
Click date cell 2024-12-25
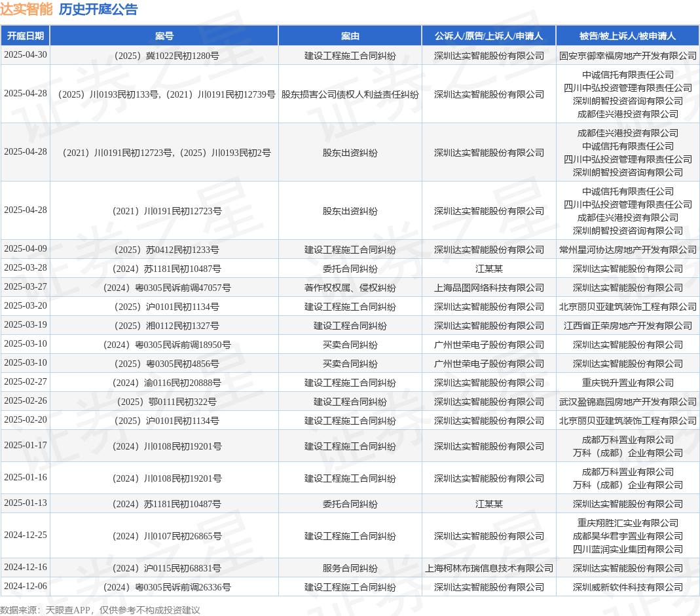26,535
